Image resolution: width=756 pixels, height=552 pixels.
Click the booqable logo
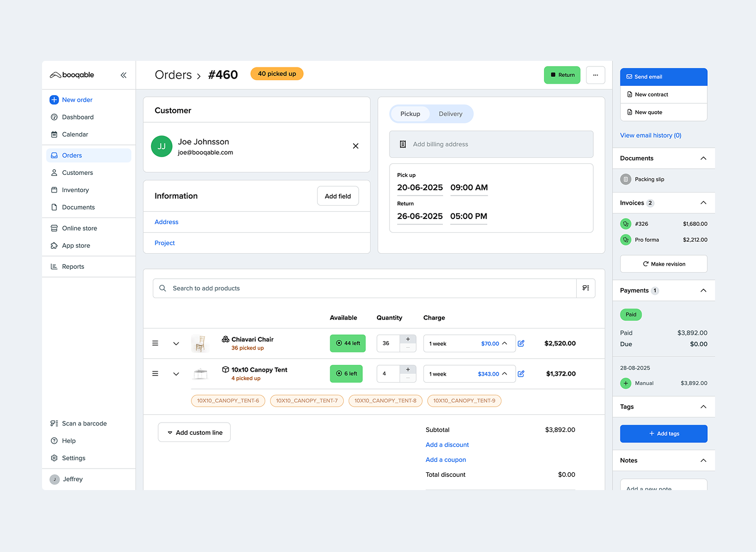(x=72, y=75)
